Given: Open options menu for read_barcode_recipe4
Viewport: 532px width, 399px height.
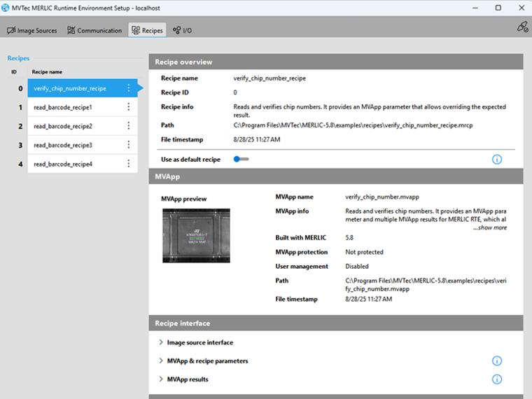Looking at the screenshot, I should point(129,164).
